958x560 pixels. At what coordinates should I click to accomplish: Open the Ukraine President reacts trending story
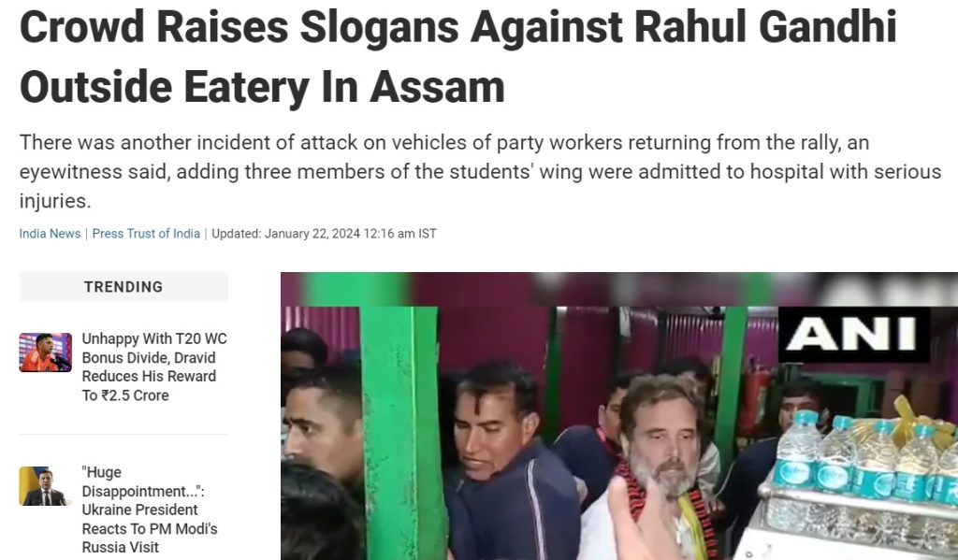(151, 510)
